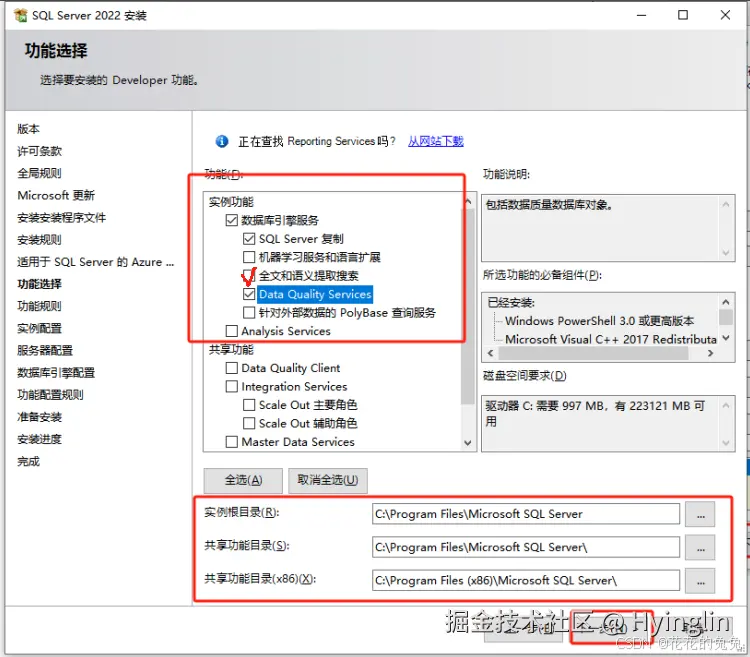The image size is (750, 657).
Task: Click the 共享功能目录(x86) path field
Action: [526, 580]
